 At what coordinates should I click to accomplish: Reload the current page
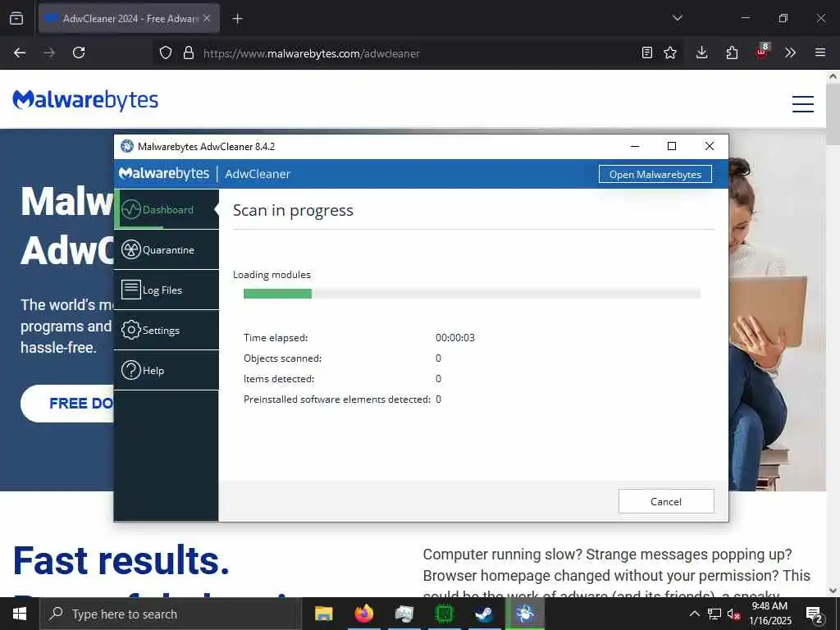tap(79, 52)
